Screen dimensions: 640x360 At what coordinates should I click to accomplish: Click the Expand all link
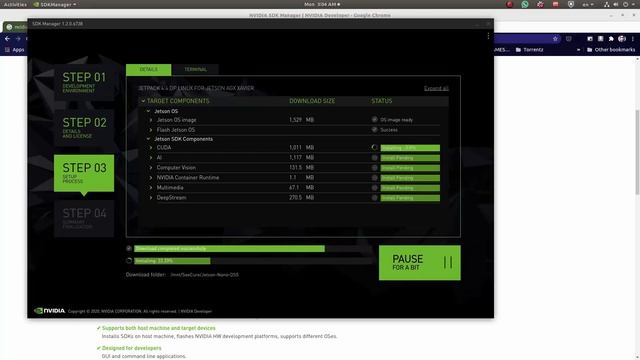(436, 88)
